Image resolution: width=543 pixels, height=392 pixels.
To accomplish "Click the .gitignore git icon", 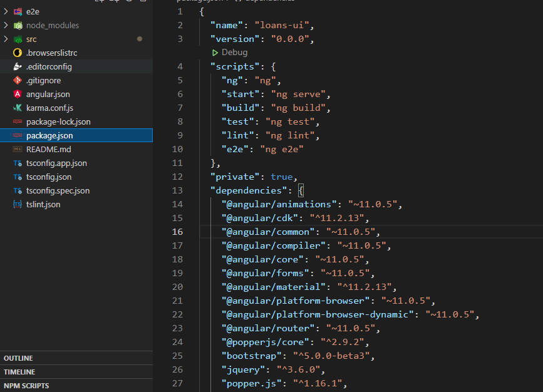I will pyautogui.click(x=18, y=80).
